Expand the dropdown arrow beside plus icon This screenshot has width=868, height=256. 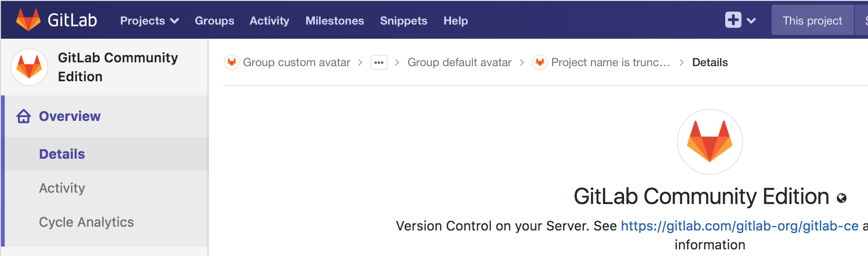pyautogui.click(x=751, y=21)
